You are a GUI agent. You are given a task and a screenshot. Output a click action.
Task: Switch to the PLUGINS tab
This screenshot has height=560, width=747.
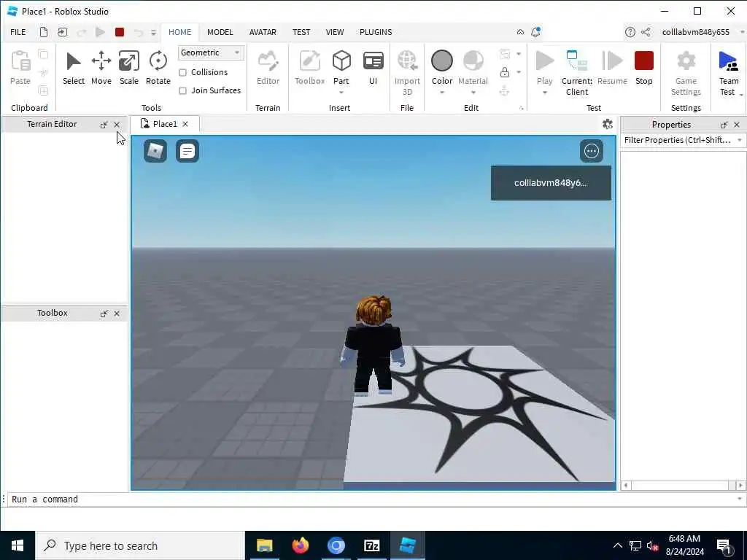[376, 32]
